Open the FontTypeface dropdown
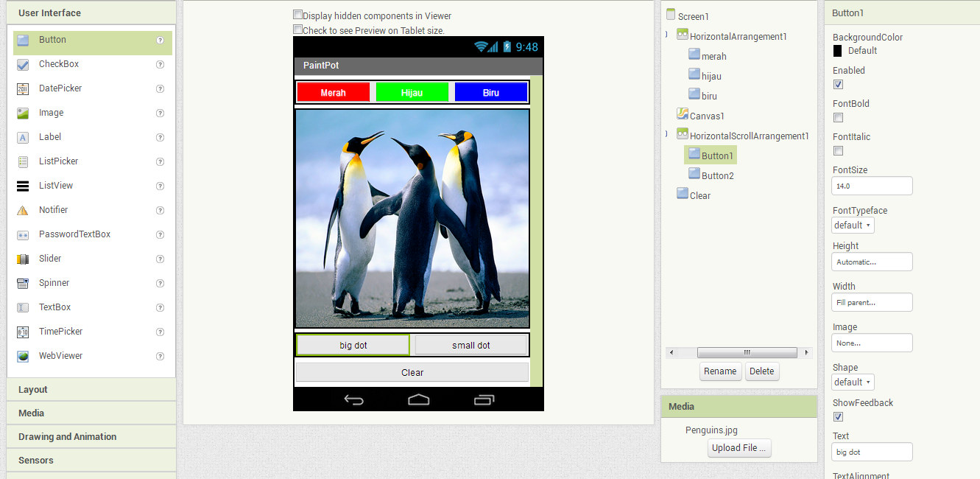 click(852, 225)
